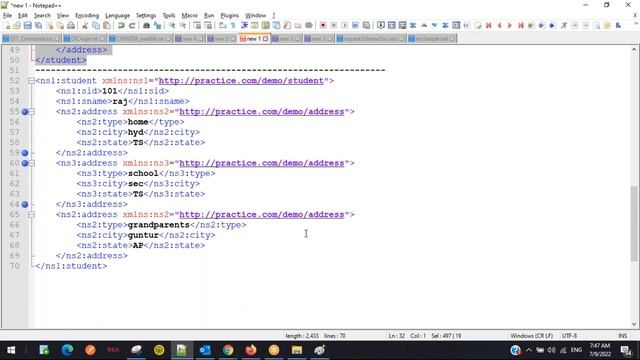Undo the last edit with the Undo icon
Image resolution: width=640 pixels, height=360 pixels.
(x=121, y=25)
